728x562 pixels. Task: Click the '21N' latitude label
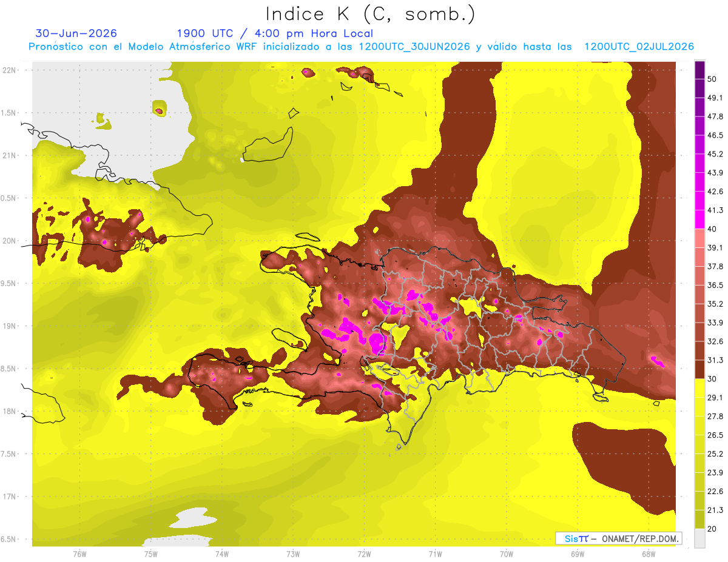coord(9,156)
